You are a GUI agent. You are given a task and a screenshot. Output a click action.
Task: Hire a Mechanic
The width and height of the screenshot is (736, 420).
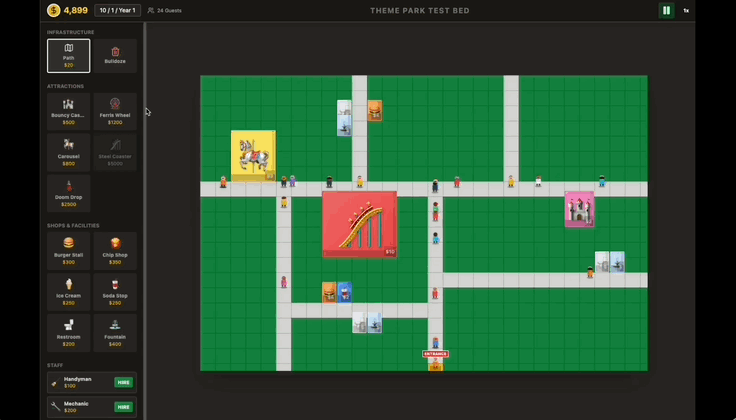pos(124,407)
